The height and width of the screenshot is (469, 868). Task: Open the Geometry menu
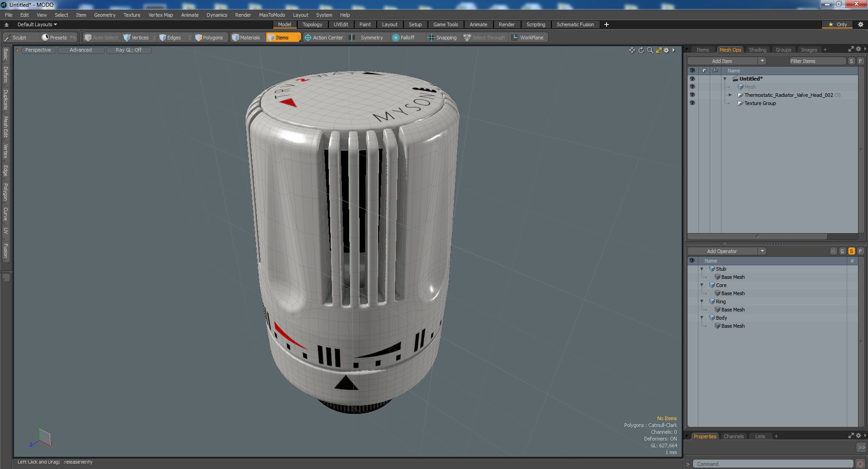click(104, 15)
